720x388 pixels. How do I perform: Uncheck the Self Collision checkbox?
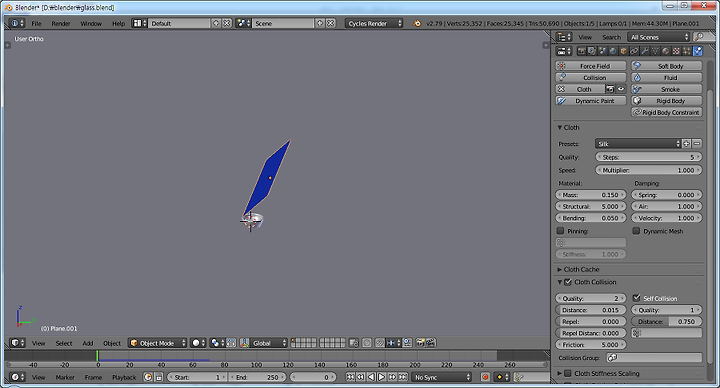[x=636, y=298]
